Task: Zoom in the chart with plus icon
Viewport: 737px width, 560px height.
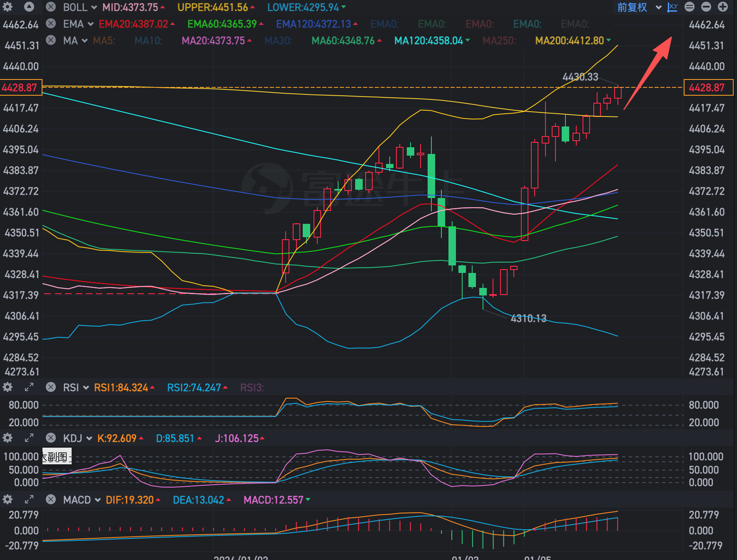Action: click(x=723, y=7)
